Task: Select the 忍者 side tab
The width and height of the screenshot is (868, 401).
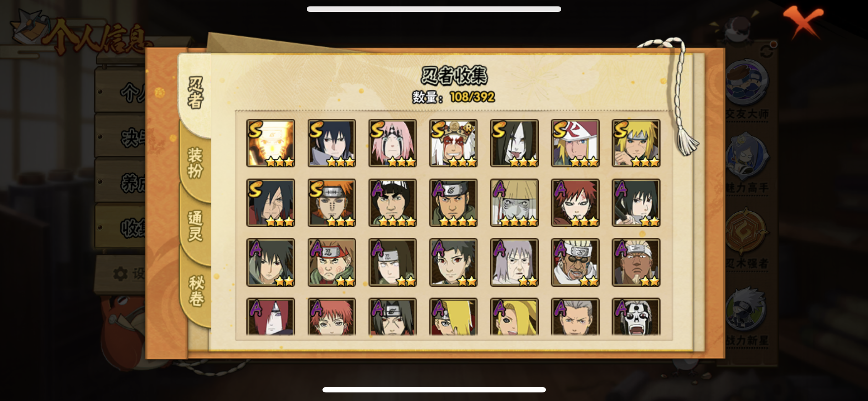Action: click(x=195, y=92)
